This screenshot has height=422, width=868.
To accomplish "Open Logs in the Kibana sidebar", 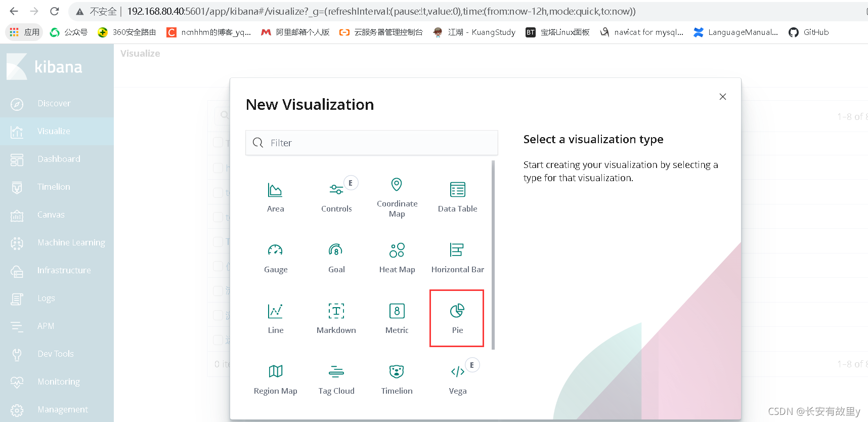I will tap(57, 298).
